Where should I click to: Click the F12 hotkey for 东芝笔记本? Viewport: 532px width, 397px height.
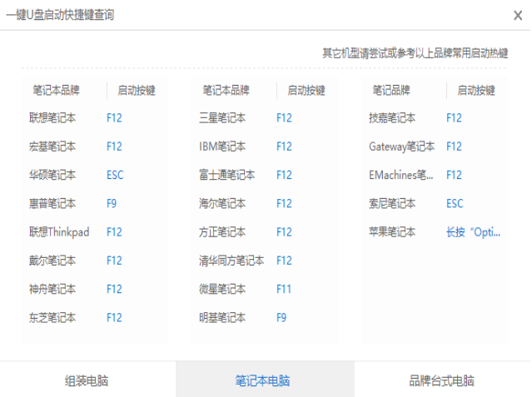[x=114, y=317]
